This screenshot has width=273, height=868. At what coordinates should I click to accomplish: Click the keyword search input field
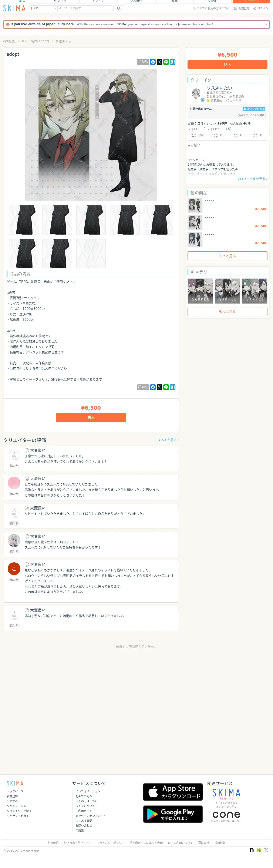pyautogui.click(x=85, y=9)
